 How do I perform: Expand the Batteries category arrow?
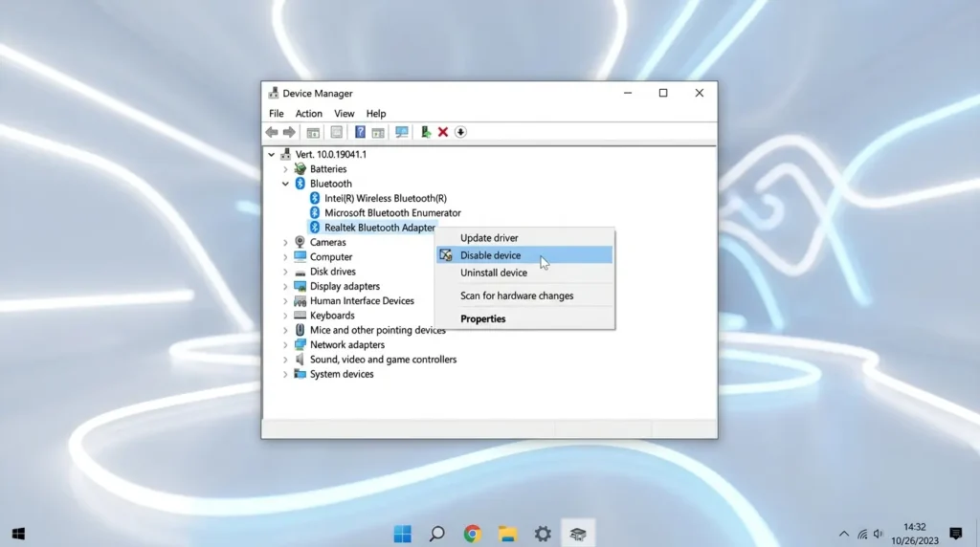click(x=285, y=169)
